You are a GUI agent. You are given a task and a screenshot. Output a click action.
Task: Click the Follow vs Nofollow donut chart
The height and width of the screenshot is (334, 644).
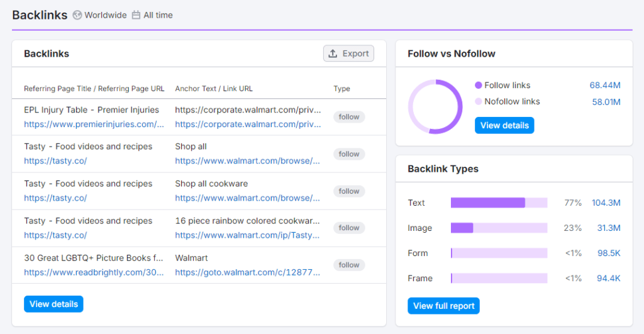(x=435, y=107)
